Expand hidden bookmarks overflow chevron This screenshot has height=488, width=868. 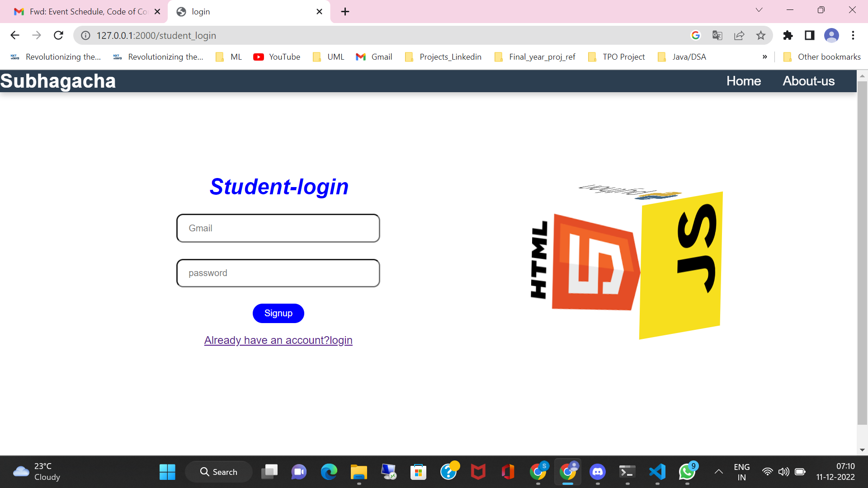coord(765,57)
